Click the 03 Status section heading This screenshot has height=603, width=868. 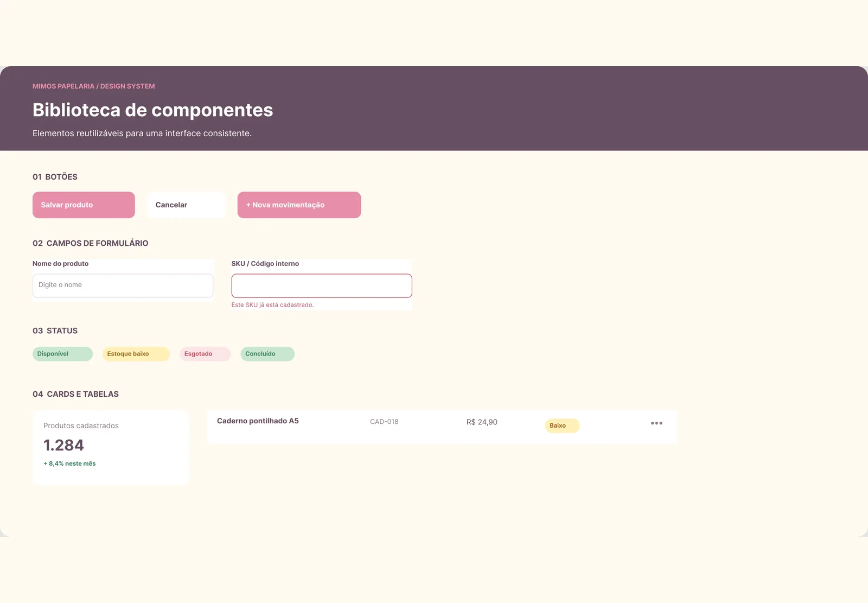tap(55, 331)
